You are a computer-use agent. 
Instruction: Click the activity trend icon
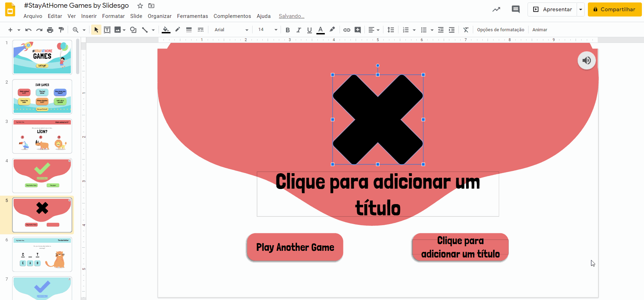pyautogui.click(x=496, y=9)
